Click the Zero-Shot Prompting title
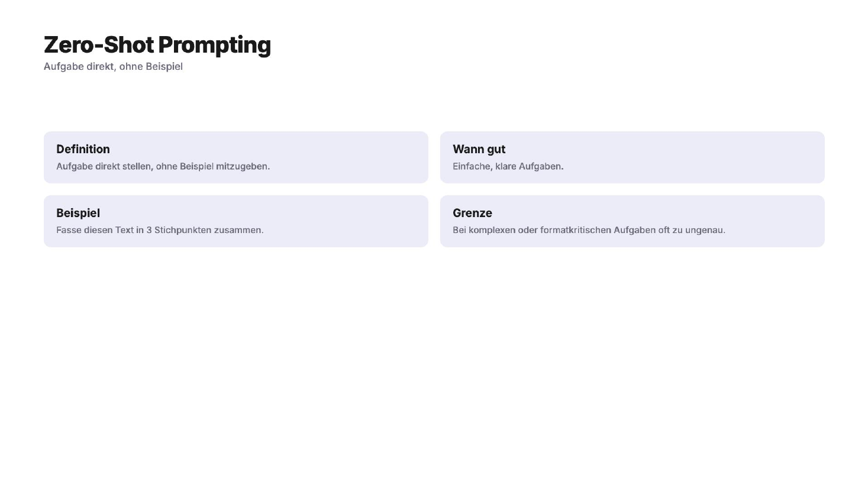 [157, 45]
